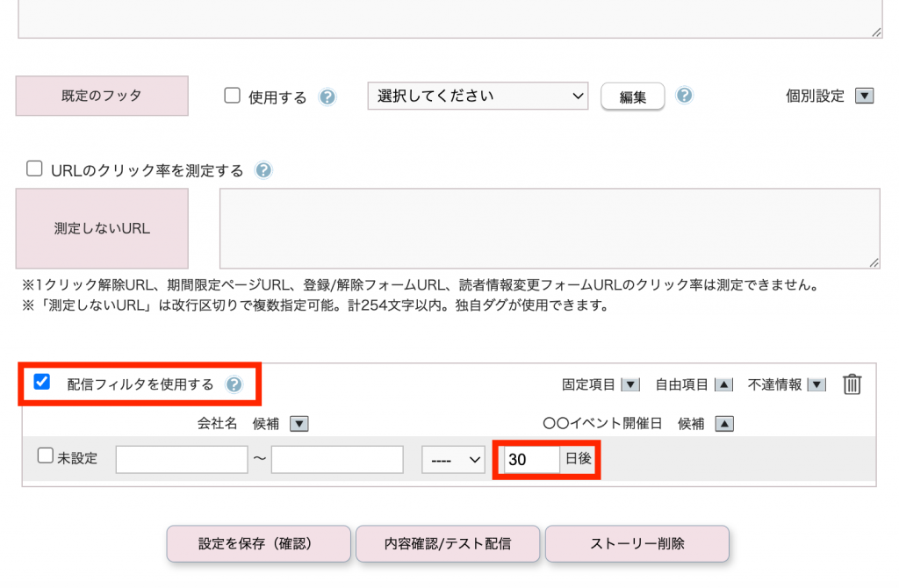Toggle 不達情報 arrow button

(816, 384)
